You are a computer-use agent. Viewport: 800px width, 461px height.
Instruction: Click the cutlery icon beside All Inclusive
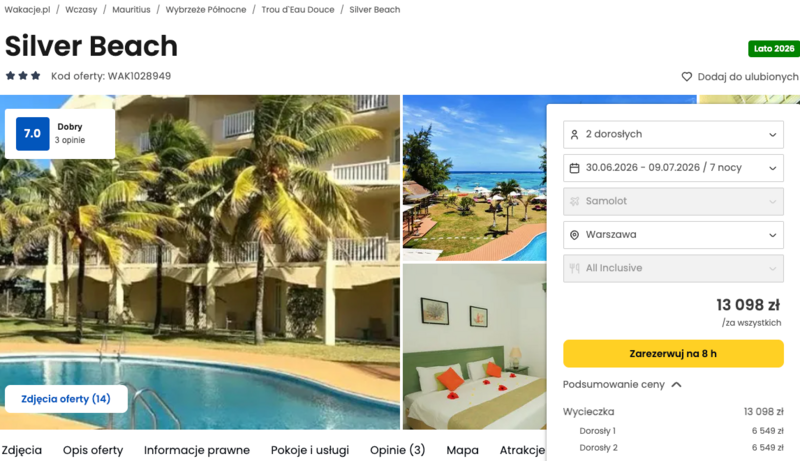coord(574,268)
